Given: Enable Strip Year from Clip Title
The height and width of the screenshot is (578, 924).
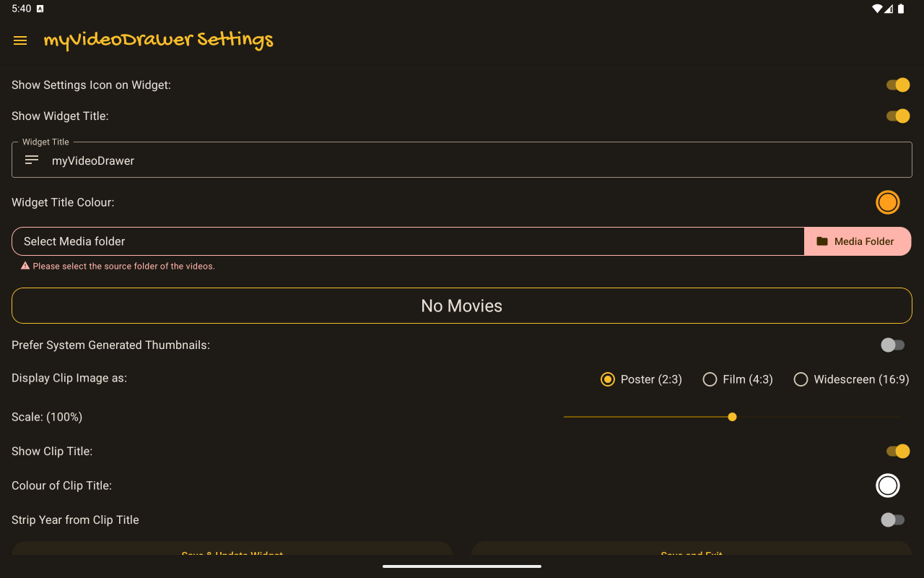Looking at the screenshot, I should coord(892,520).
